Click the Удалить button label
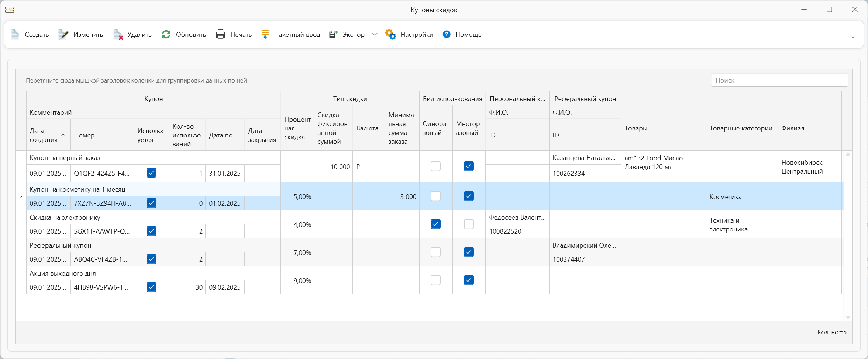 point(139,35)
